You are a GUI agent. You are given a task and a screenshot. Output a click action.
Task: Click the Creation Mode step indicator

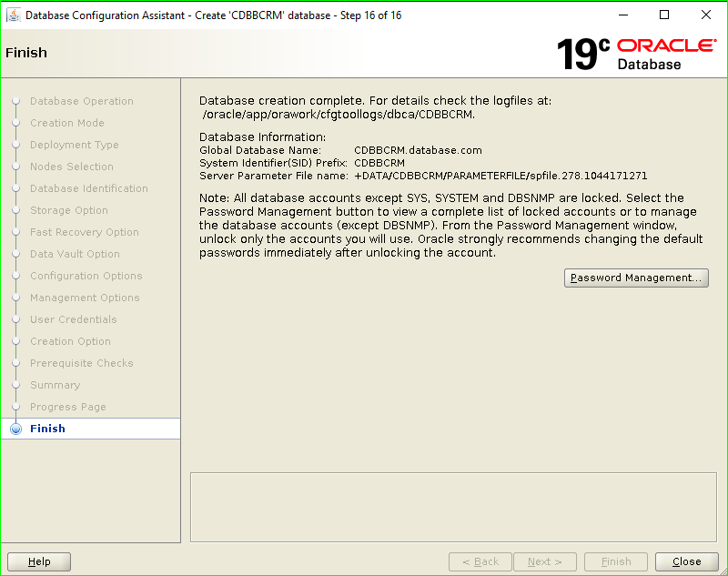(67, 123)
